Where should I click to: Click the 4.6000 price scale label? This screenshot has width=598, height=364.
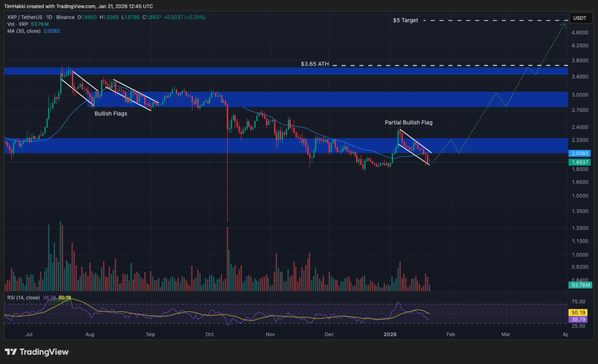[580, 33]
